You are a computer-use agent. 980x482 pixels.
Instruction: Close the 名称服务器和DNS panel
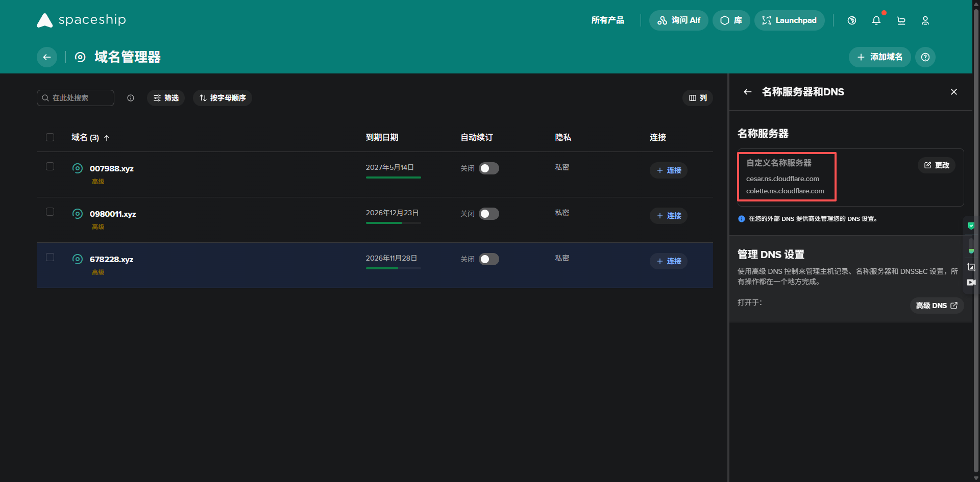(x=954, y=92)
